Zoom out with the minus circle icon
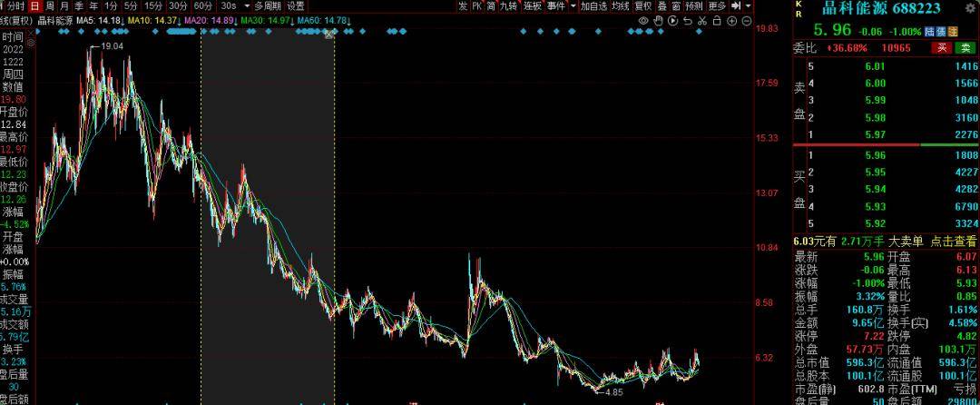 pyautogui.click(x=747, y=21)
